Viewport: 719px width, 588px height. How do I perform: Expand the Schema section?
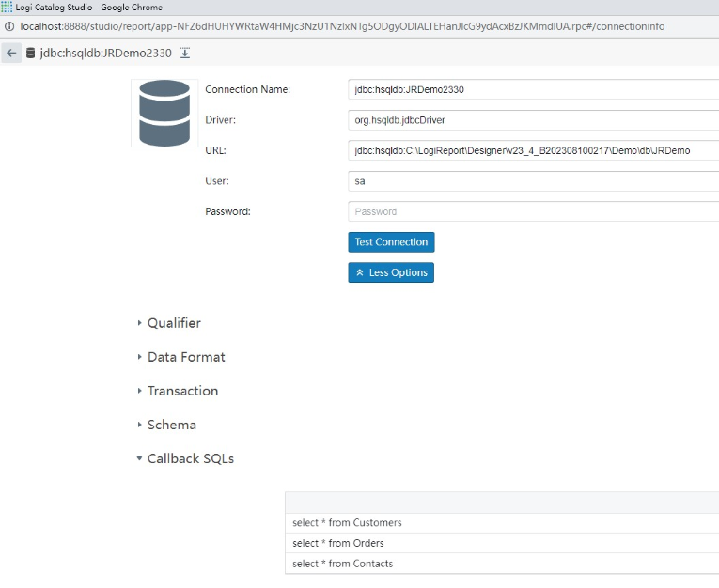point(167,425)
